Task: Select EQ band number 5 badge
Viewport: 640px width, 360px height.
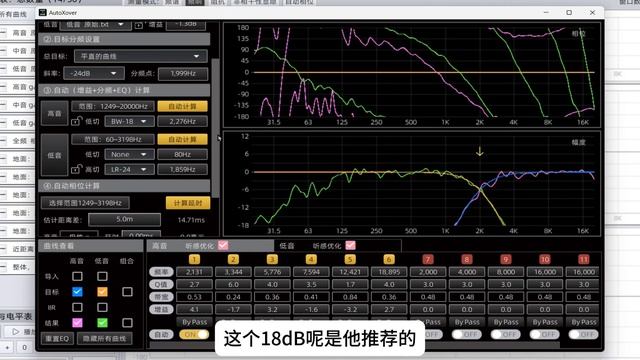Action: pos(350,260)
